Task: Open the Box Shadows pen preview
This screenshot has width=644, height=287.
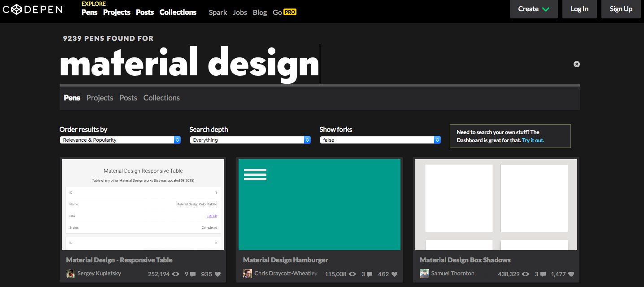Action: click(496, 204)
